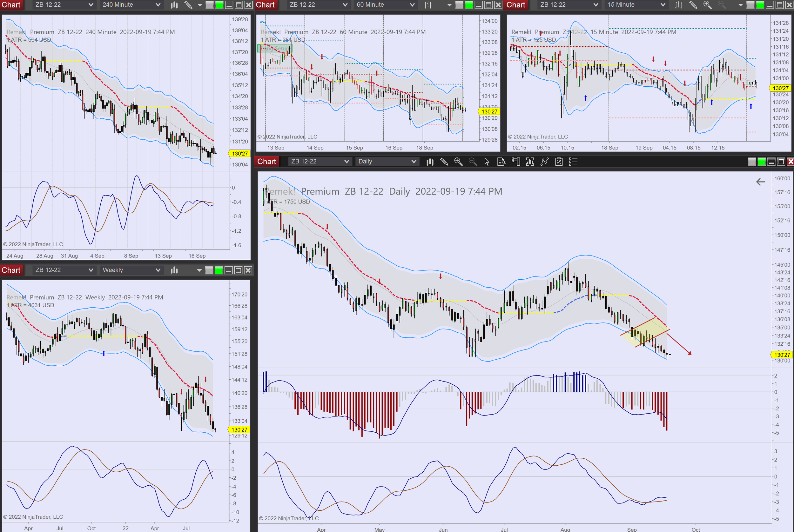The width and height of the screenshot is (794, 532).
Task: Click the Chart tab of the Weekly window
Action: point(11,270)
